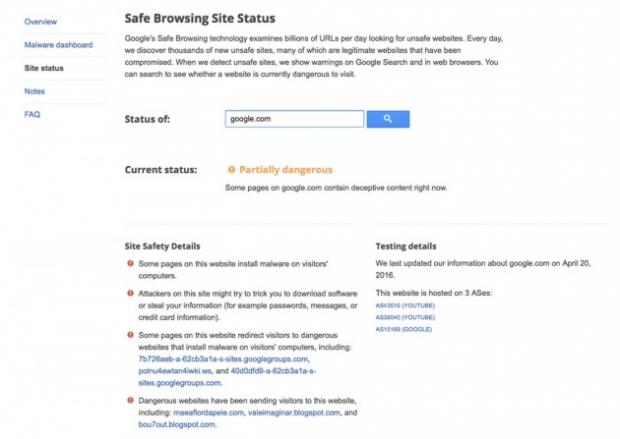Open Notes from the sidebar

[x=34, y=91]
